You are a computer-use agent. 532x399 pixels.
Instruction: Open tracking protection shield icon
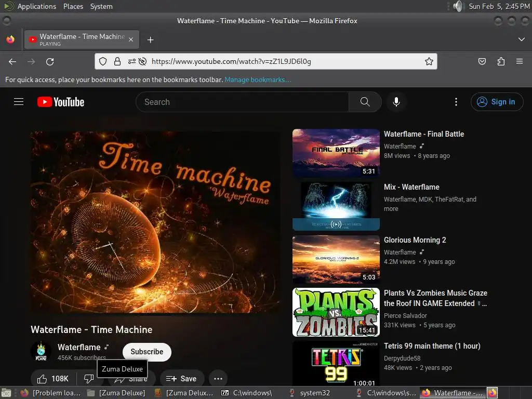click(103, 61)
